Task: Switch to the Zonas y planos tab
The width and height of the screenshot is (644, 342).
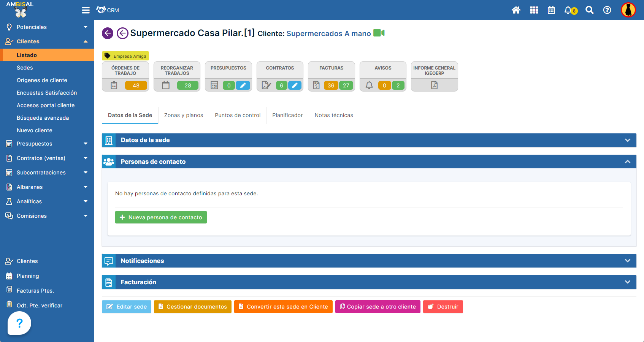Action: pos(184,115)
